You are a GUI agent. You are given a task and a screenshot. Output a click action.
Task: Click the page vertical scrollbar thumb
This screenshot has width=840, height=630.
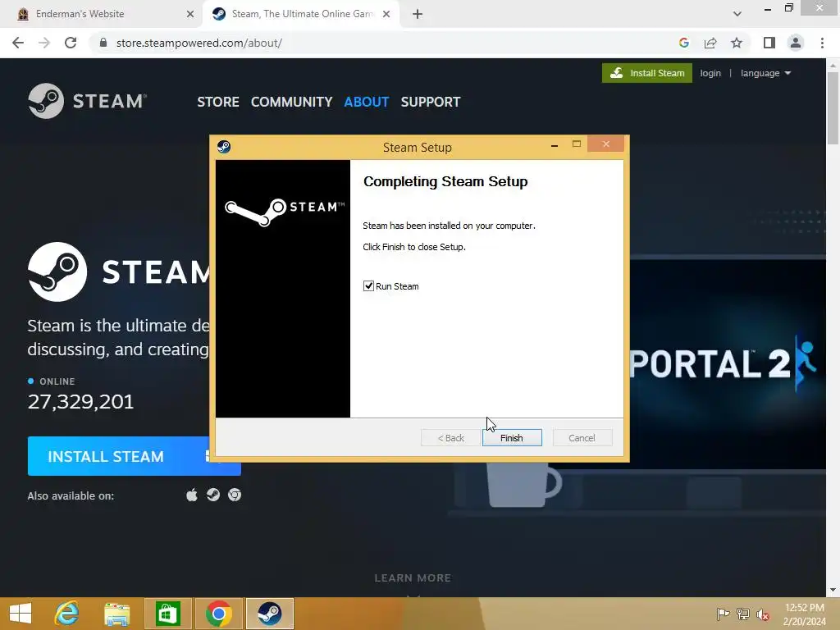point(833,108)
